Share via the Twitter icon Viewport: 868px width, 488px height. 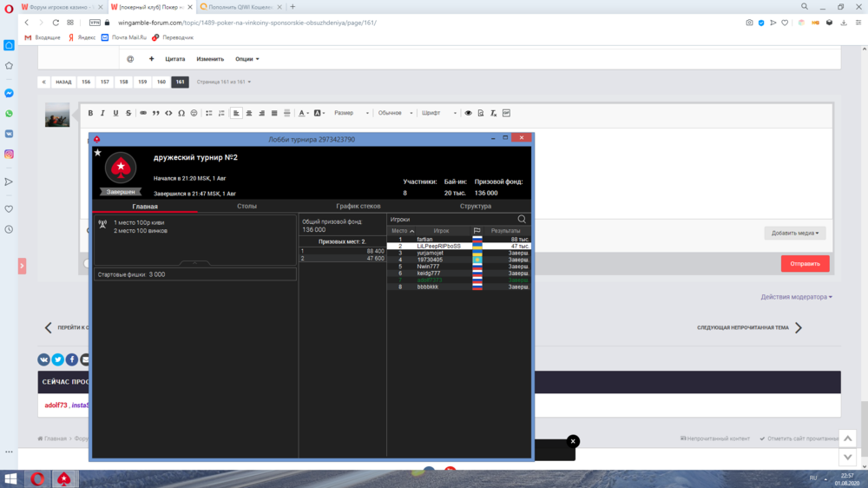tap(57, 359)
